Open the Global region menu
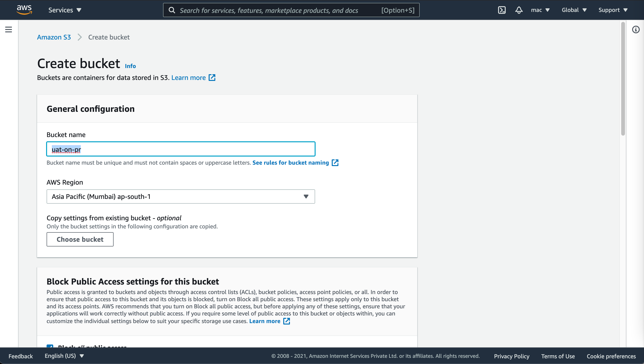 point(574,10)
